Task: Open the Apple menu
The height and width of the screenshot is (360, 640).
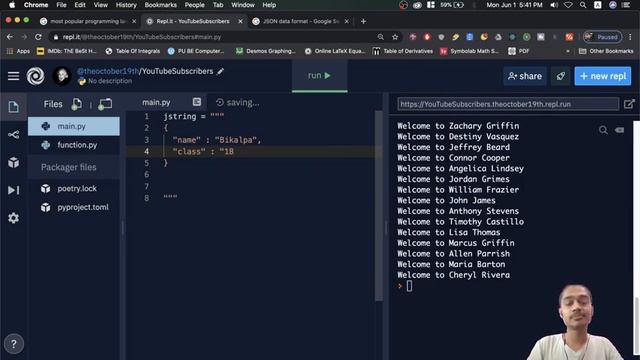Action: [12, 5]
